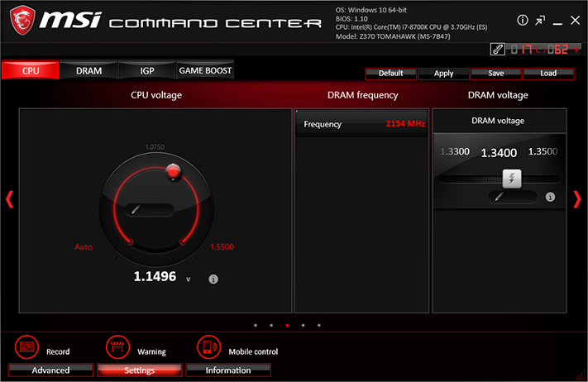Click the Default button

coord(390,74)
